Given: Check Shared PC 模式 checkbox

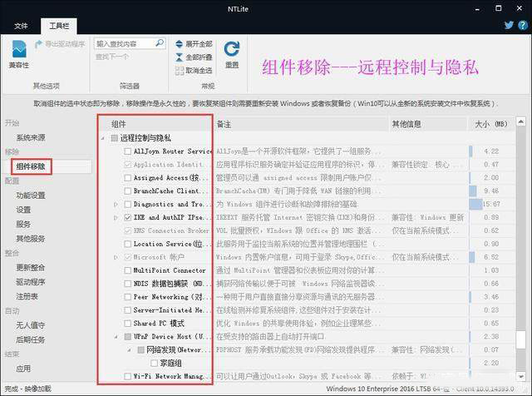Looking at the screenshot, I should 127,324.
